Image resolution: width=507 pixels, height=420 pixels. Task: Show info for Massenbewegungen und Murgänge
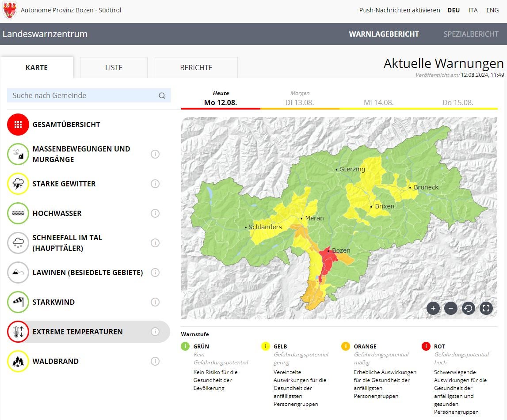155,154
